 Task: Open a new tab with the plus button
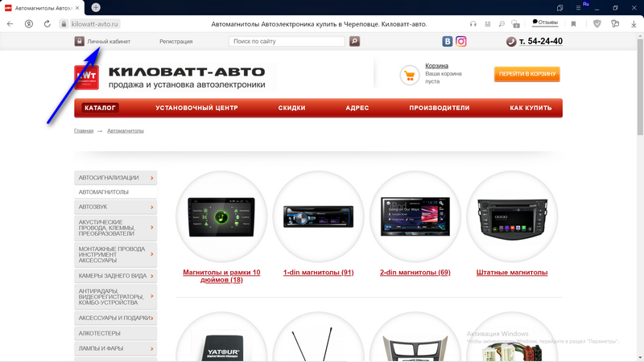96,7
